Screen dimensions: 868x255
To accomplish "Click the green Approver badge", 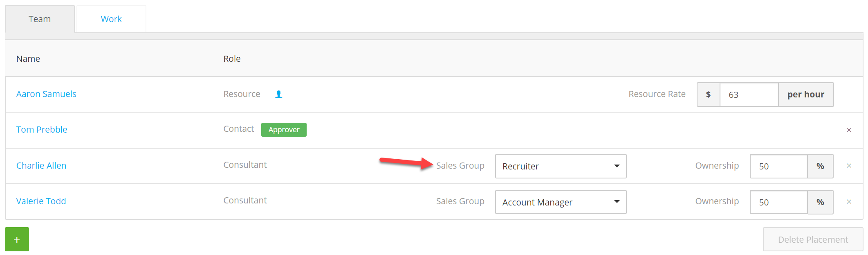I will point(284,130).
